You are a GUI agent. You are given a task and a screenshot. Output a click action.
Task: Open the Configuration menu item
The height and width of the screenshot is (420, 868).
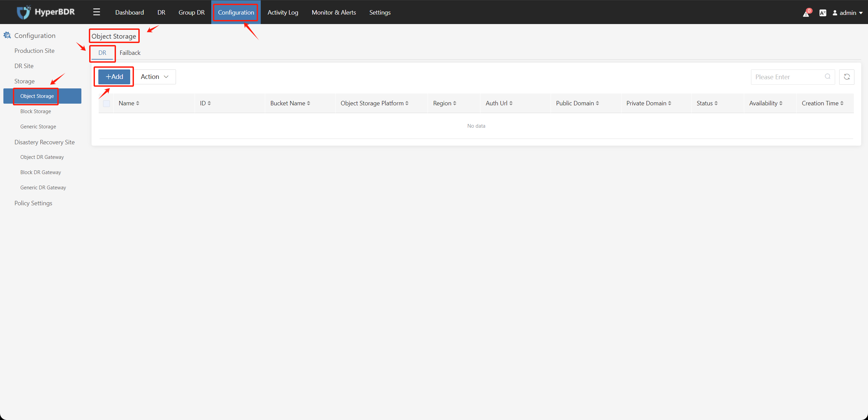[x=237, y=12]
